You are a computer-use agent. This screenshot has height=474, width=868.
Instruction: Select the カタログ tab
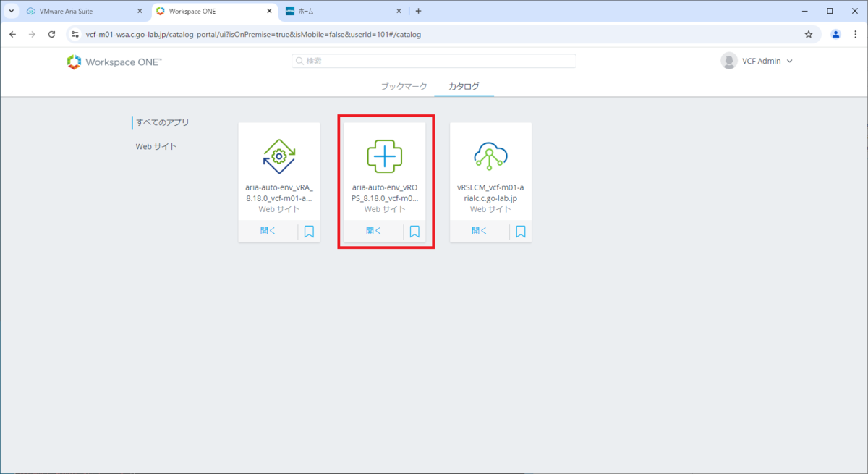pos(464,86)
